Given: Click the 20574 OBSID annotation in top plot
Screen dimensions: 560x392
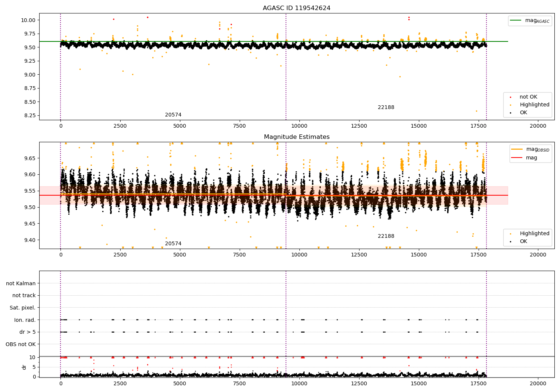Looking at the screenshot, I should pos(173,115).
